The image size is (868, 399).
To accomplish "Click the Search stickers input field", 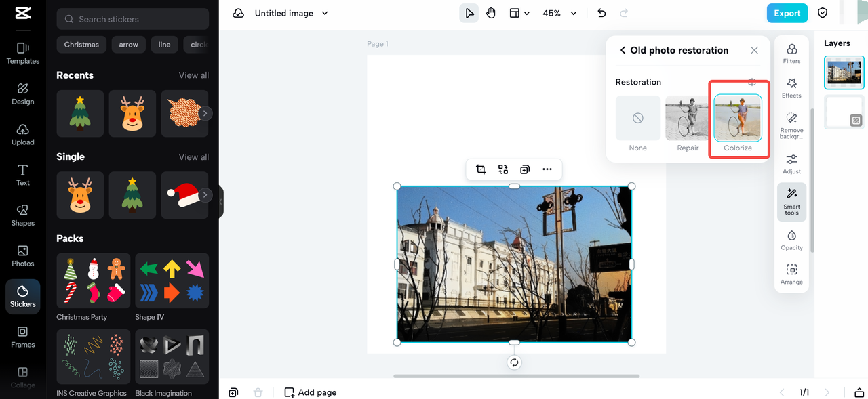I will [133, 19].
